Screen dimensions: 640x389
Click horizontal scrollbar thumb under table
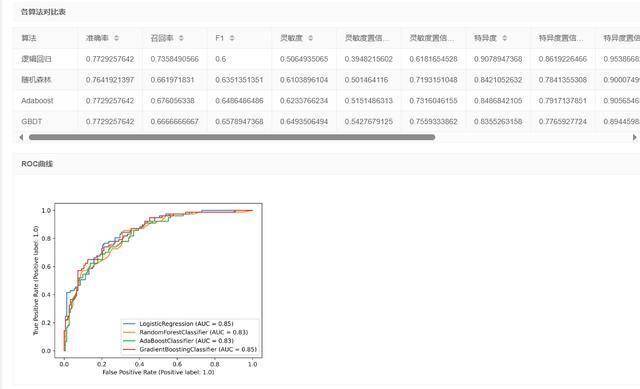[x=232, y=138]
